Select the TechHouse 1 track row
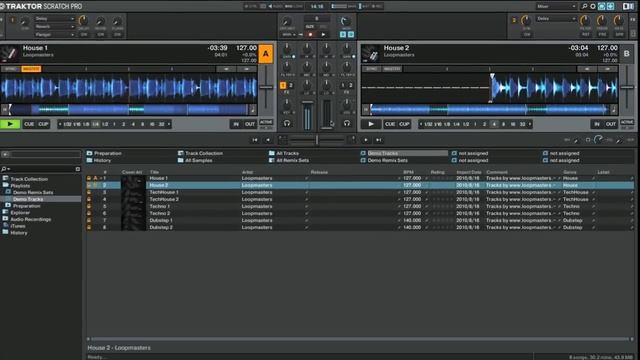This screenshot has height=360, width=640. pos(360,192)
